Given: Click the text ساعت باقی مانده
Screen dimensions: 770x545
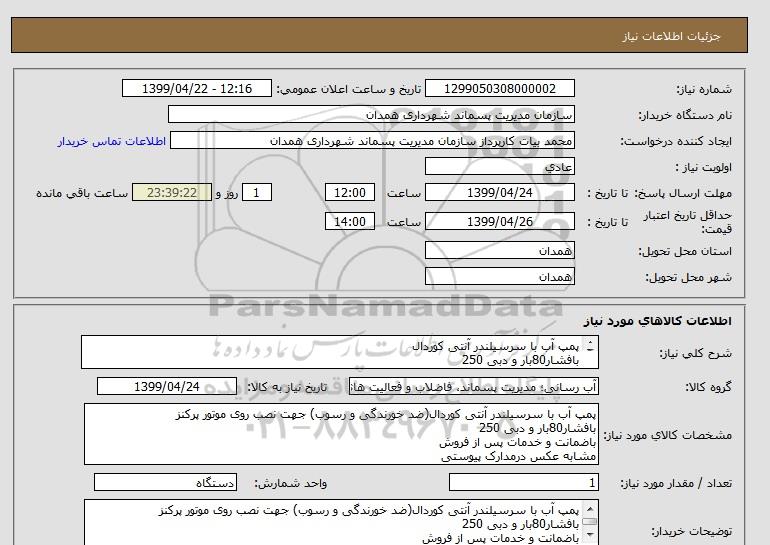Looking at the screenshot, I should point(82,193).
